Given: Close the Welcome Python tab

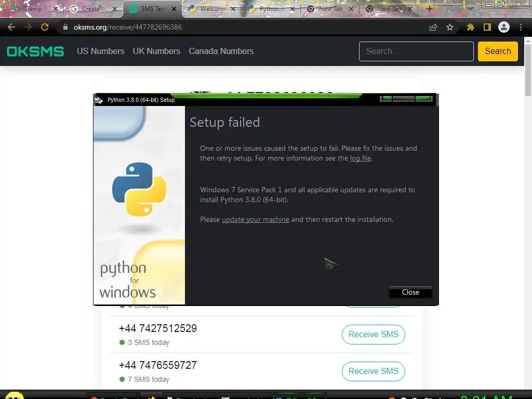Looking at the screenshot, I should [x=233, y=9].
